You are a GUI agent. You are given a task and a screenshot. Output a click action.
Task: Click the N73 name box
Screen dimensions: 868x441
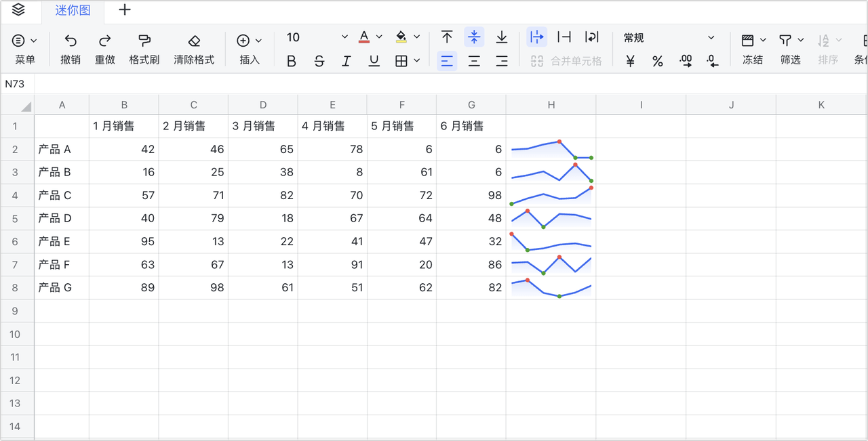(x=18, y=84)
